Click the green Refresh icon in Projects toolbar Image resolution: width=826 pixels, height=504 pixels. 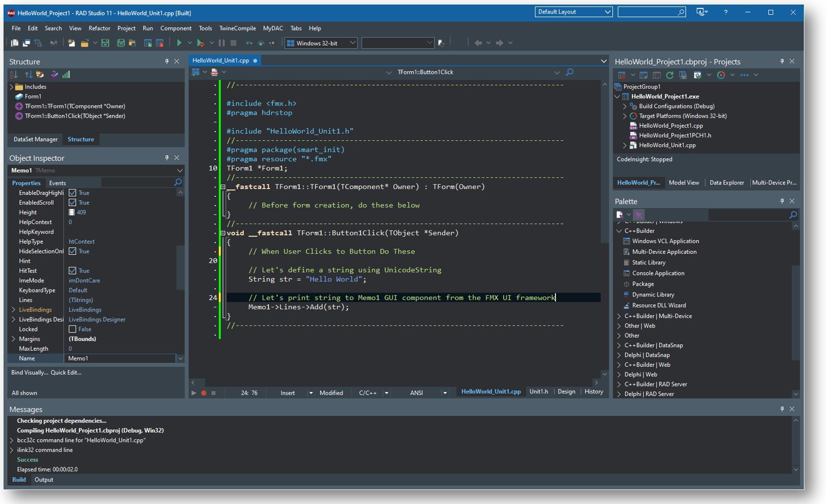[x=670, y=75]
